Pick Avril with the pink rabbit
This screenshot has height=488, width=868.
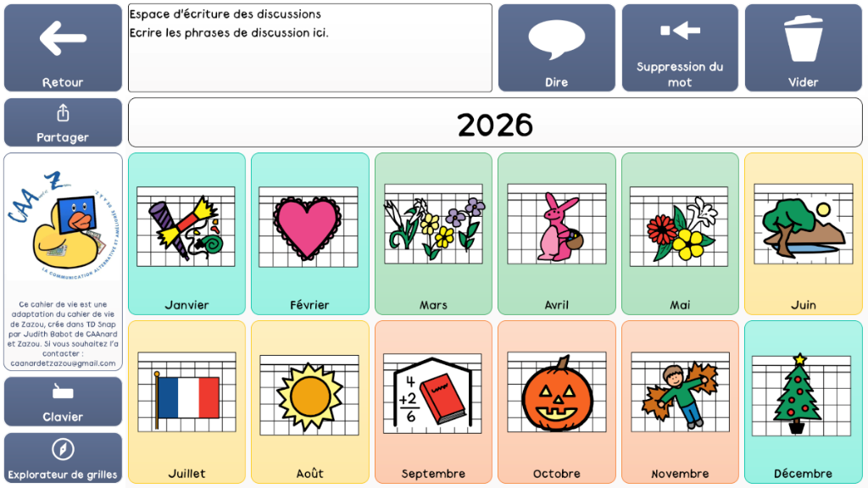coord(556,233)
